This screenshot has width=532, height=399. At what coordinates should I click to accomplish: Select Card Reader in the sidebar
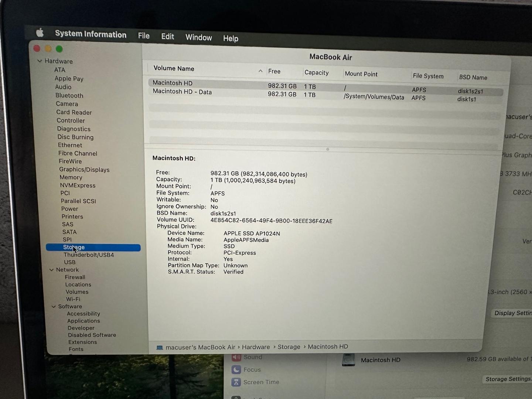click(74, 112)
